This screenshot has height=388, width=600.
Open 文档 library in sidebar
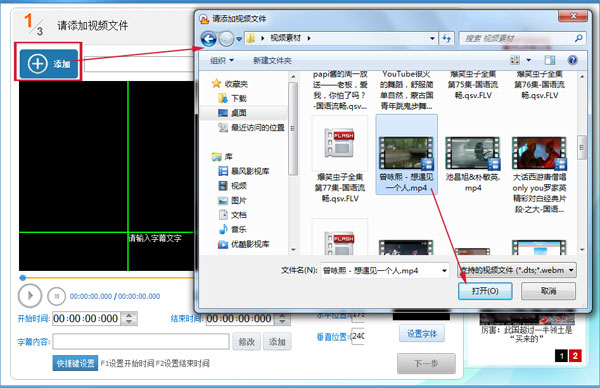[233, 215]
